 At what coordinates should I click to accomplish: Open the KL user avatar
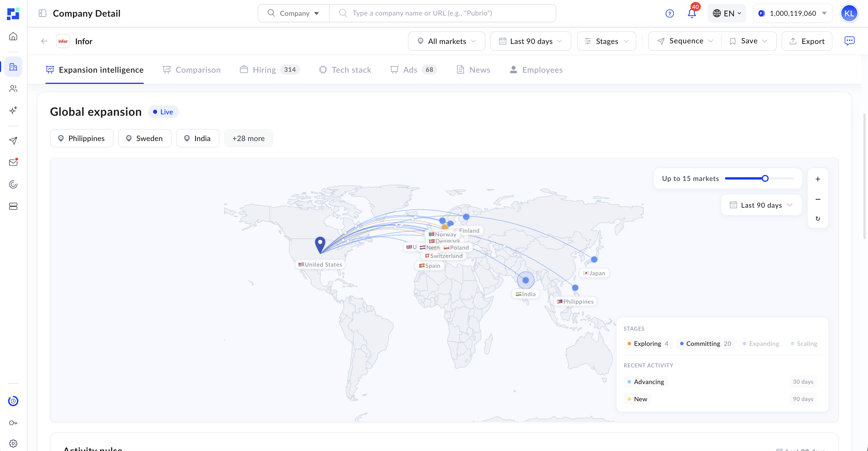point(849,14)
